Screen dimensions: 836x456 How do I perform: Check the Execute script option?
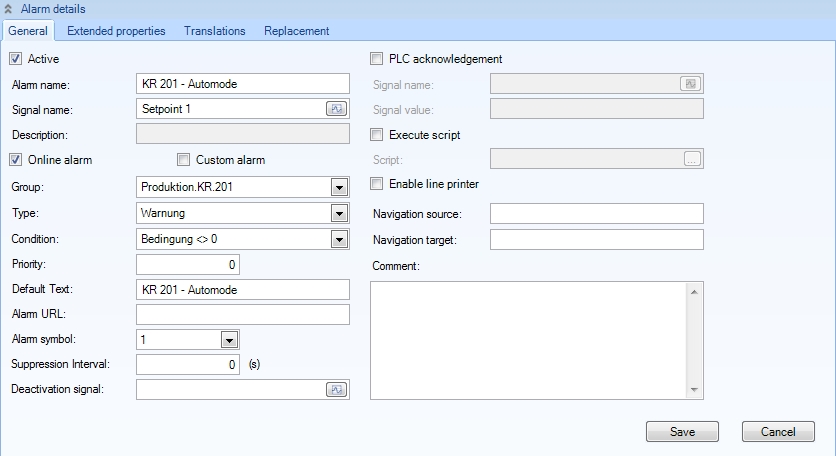point(377,134)
